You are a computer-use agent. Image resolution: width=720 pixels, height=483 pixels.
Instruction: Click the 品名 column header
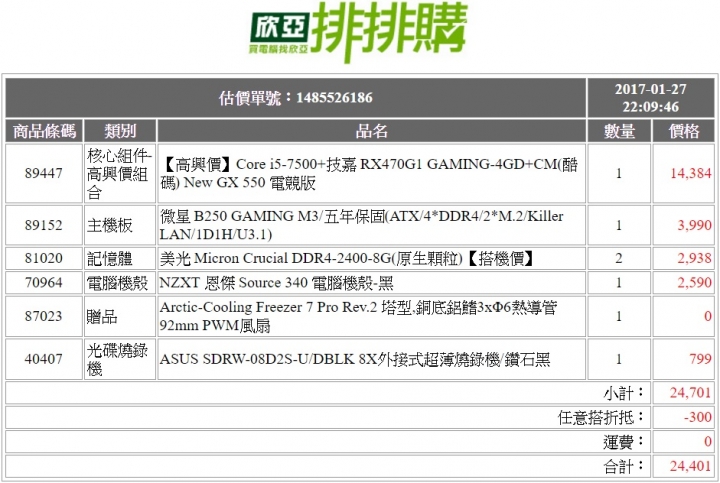(x=371, y=131)
